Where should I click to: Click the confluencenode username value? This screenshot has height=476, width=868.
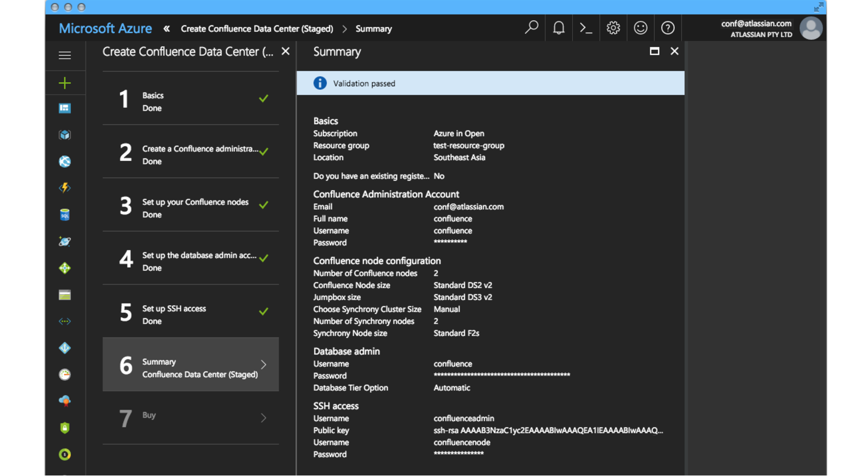click(462, 443)
